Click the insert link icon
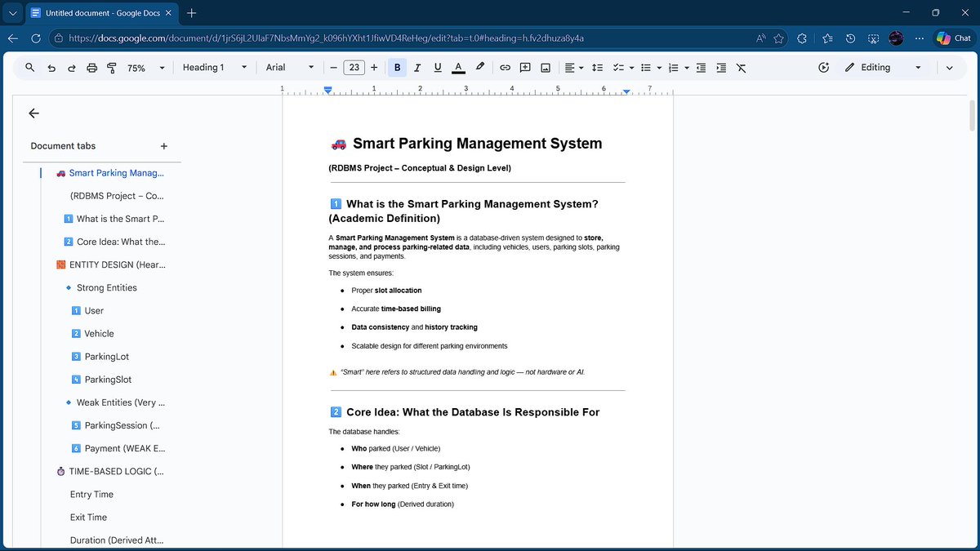The width and height of the screenshot is (980, 551). click(505, 68)
